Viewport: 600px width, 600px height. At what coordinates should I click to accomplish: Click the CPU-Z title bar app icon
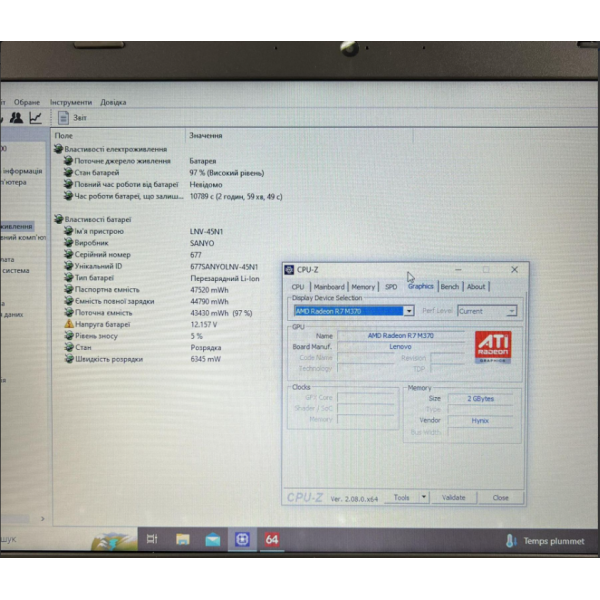[x=289, y=270]
